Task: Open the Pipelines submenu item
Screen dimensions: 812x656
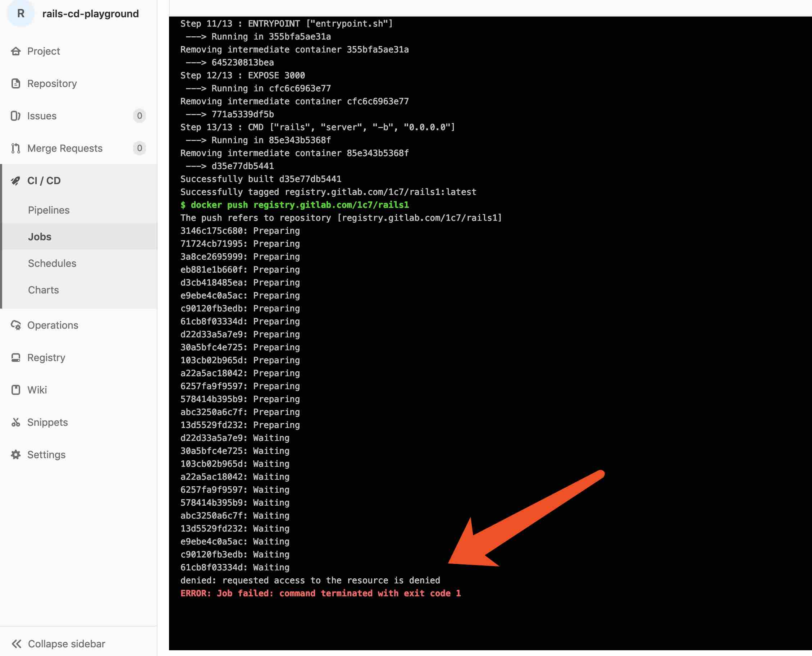Action: pos(49,210)
